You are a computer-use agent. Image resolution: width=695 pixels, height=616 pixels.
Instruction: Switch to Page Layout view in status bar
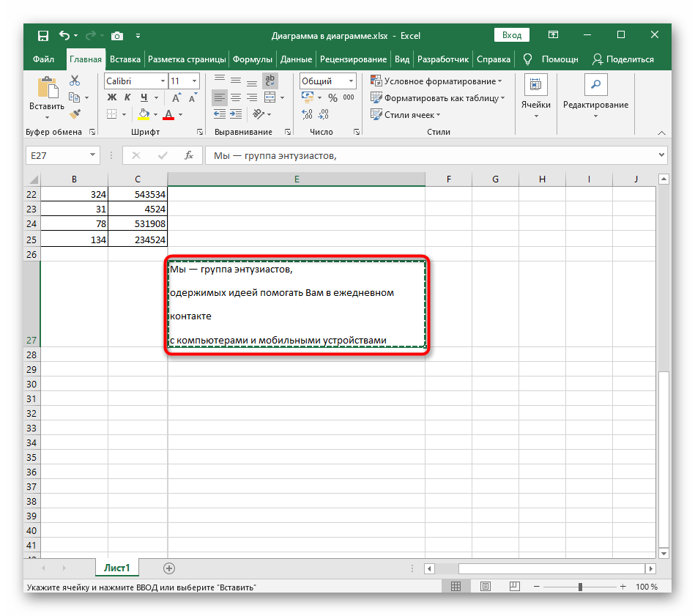click(484, 587)
